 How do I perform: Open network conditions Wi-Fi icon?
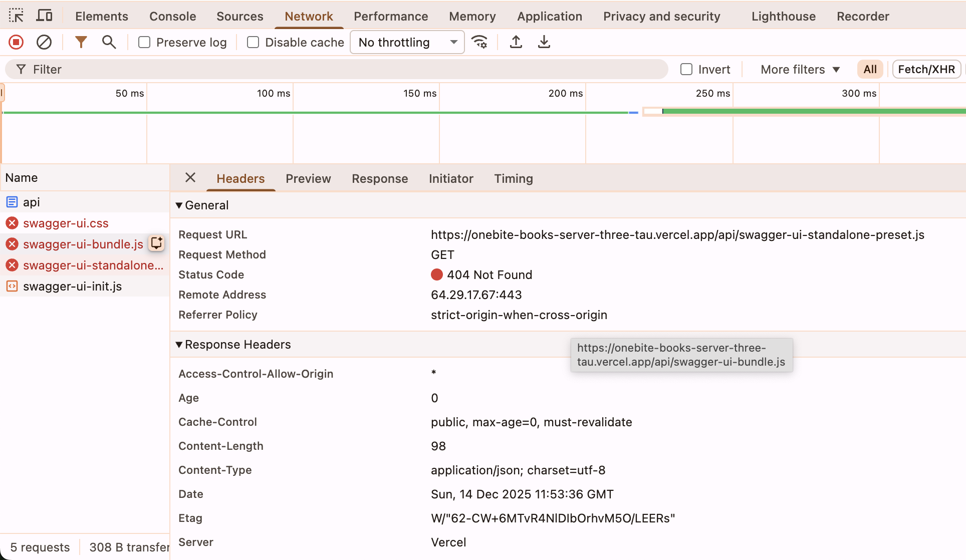pyautogui.click(x=479, y=43)
